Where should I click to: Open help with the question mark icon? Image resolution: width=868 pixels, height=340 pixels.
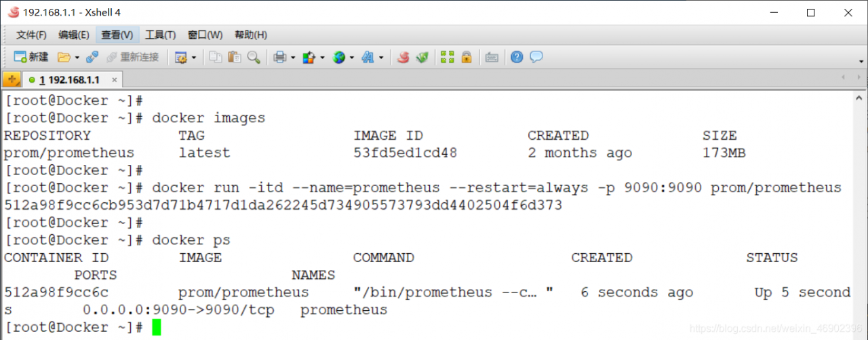(x=517, y=57)
